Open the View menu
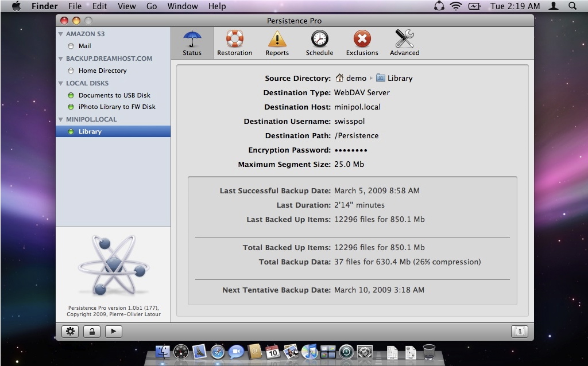The image size is (588, 366). 127,6
